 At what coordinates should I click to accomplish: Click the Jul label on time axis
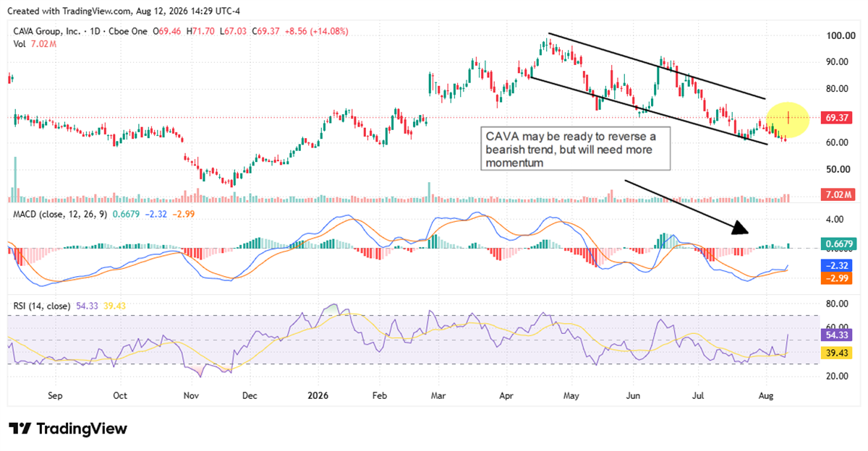pyautogui.click(x=699, y=396)
